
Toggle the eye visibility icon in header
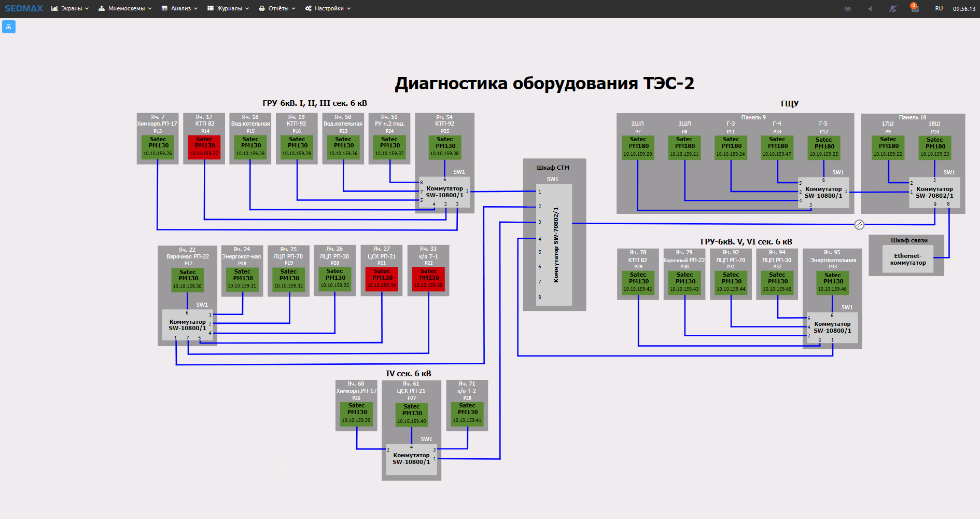click(x=848, y=9)
